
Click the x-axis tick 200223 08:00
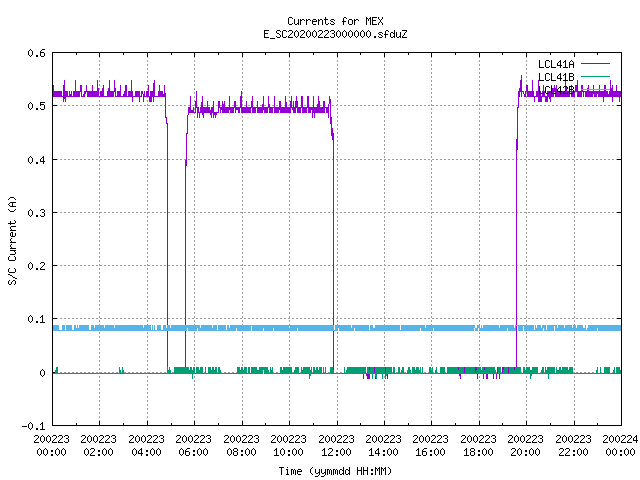[x=241, y=445]
